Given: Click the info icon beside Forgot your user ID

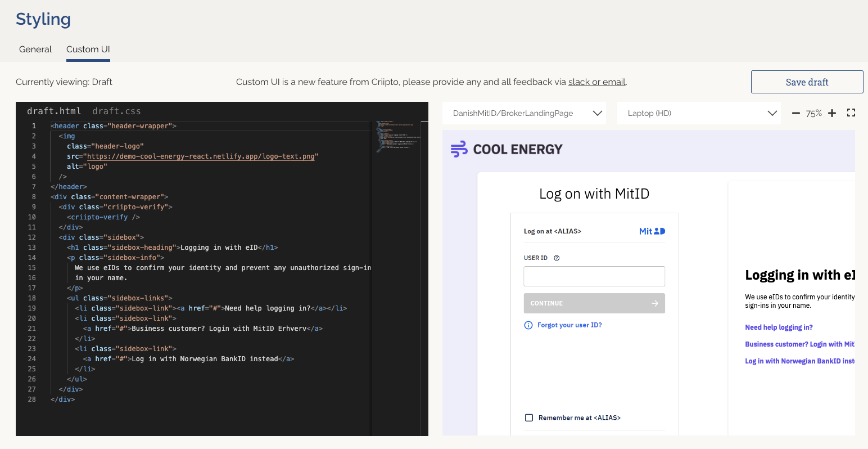Looking at the screenshot, I should click(x=528, y=325).
